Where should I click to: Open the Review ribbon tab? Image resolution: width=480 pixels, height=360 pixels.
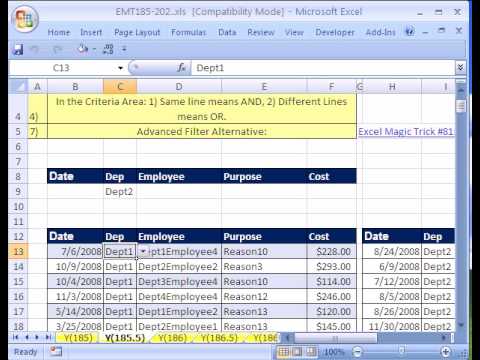tap(261, 32)
